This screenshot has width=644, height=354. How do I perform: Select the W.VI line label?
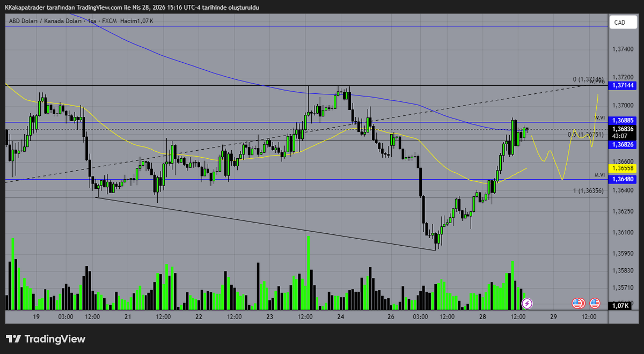point(599,117)
